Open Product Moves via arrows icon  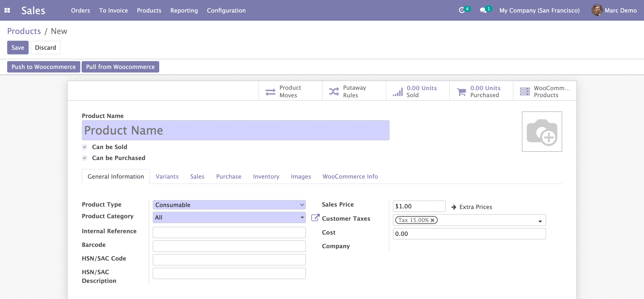(270, 92)
